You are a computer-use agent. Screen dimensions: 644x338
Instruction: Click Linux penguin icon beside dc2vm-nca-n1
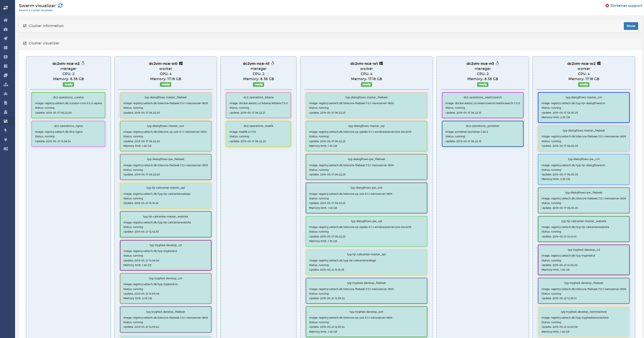tap(273, 63)
